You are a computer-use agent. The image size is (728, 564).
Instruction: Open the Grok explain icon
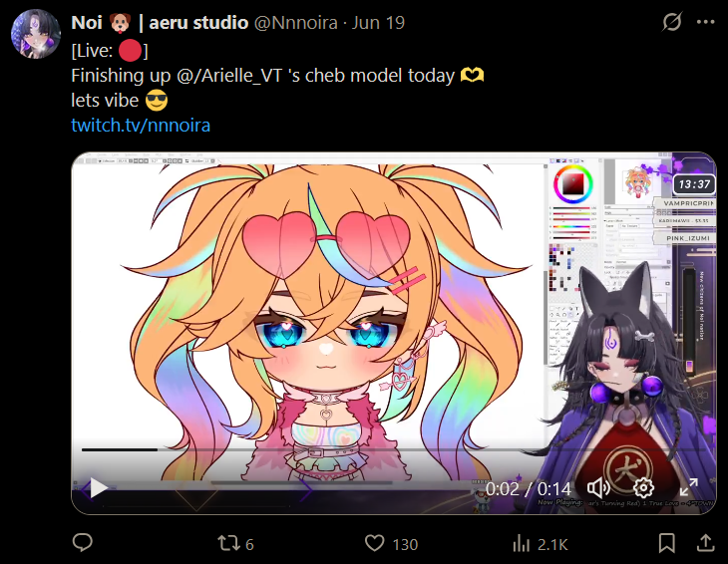pyautogui.click(x=672, y=22)
